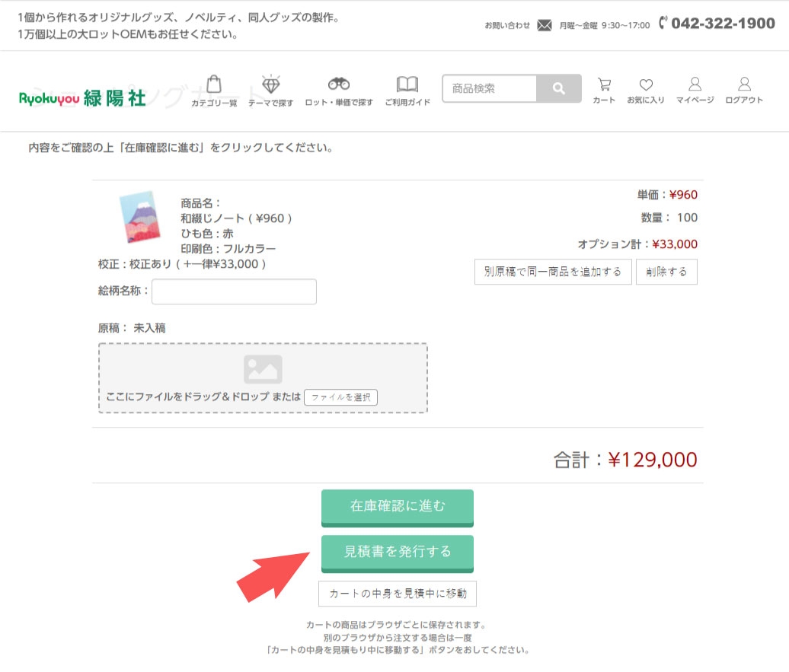This screenshot has width=789, height=672.
Task: Add same item with 別原稿で同一商品を追加する
Action: pos(553,272)
